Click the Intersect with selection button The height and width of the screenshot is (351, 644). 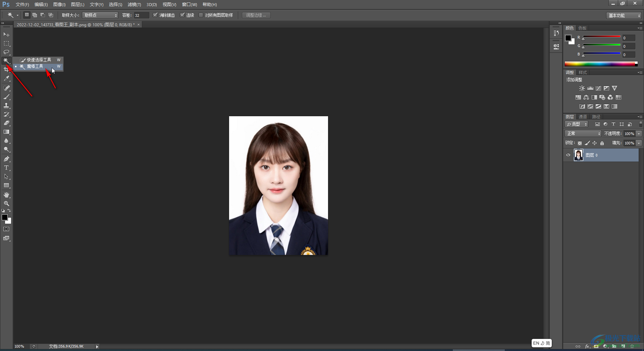(51, 15)
